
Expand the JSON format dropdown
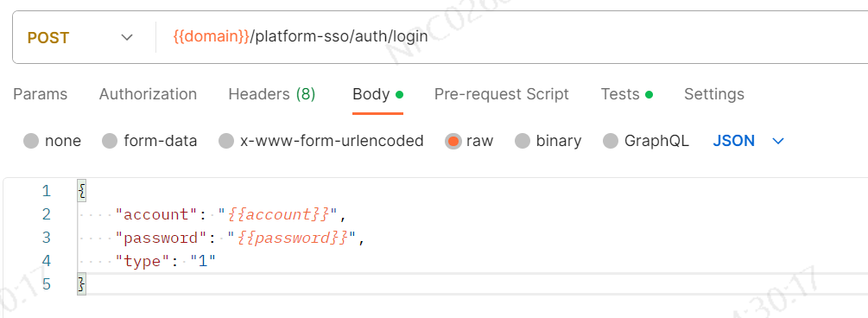click(749, 141)
